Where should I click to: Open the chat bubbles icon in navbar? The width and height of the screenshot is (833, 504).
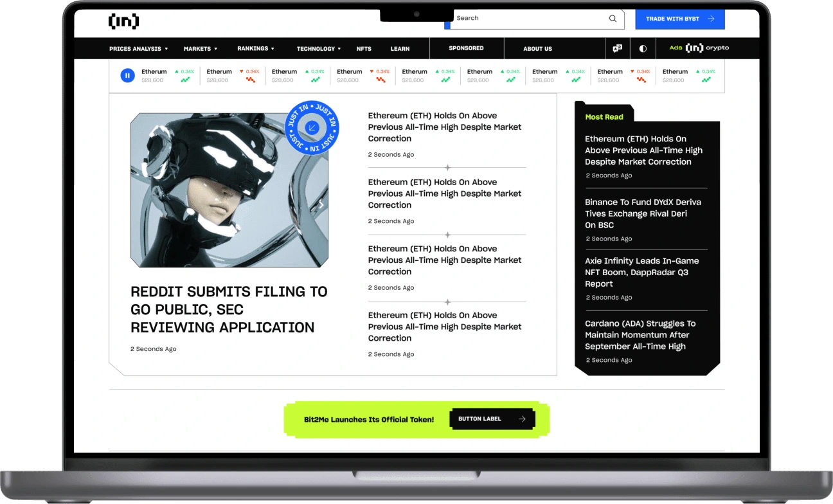[x=617, y=48]
